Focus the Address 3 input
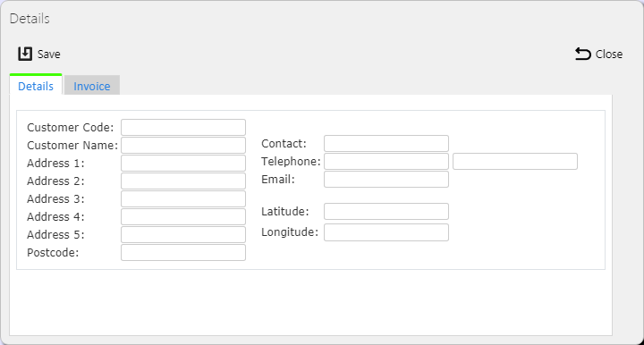The height and width of the screenshot is (345, 644). pyautogui.click(x=183, y=199)
